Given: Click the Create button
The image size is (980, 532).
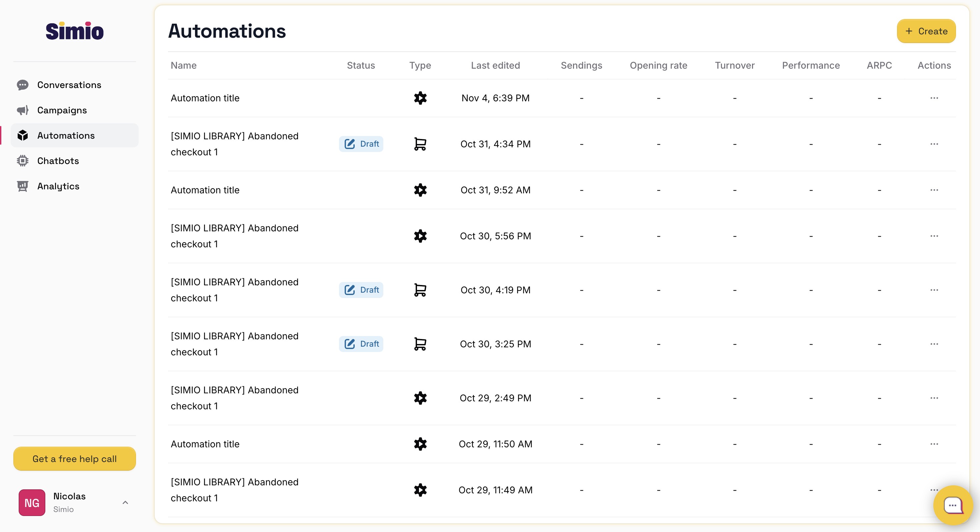Looking at the screenshot, I should coord(926,31).
